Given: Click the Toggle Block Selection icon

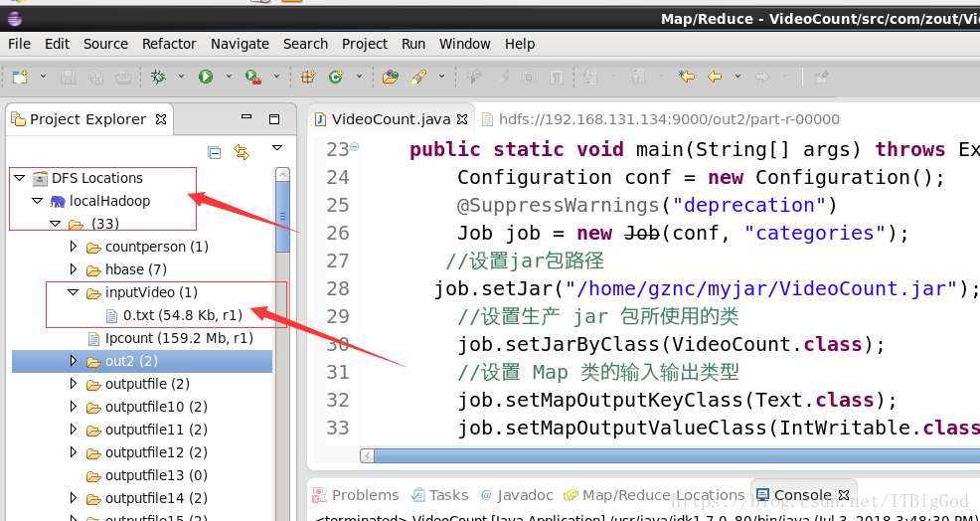Looking at the screenshot, I should click(x=529, y=77).
